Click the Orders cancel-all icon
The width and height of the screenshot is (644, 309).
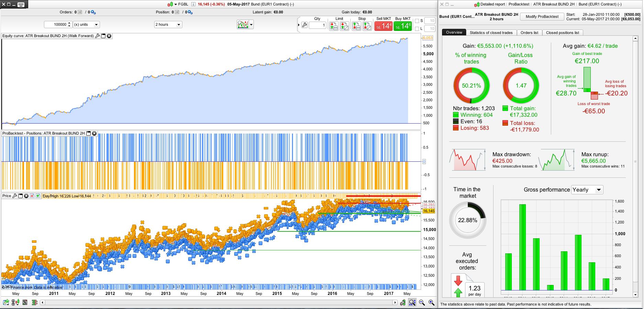coord(80,12)
